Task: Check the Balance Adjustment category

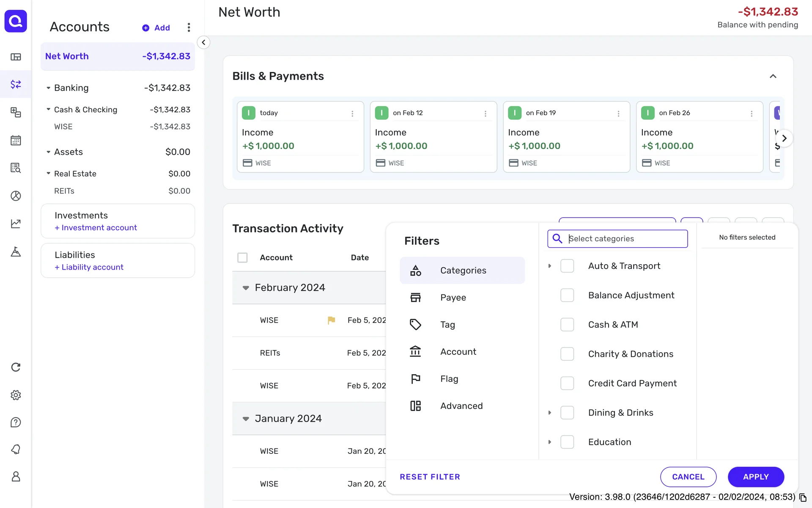Action: [x=567, y=295]
